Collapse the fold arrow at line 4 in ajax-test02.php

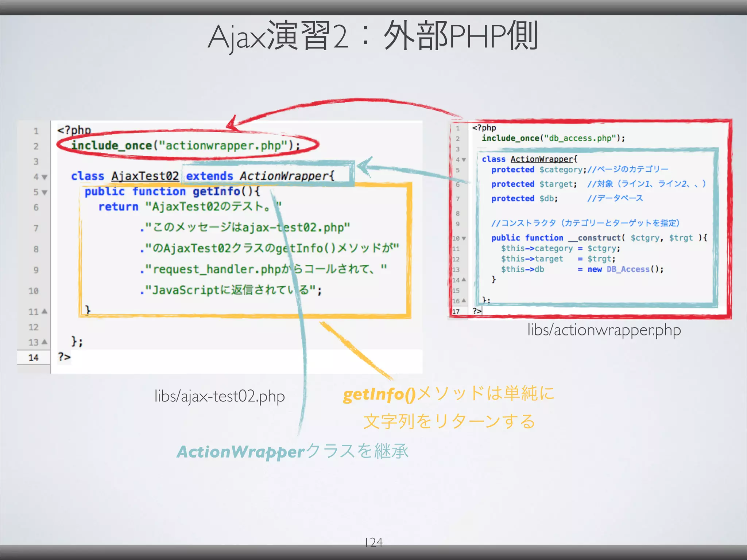tap(44, 177)
